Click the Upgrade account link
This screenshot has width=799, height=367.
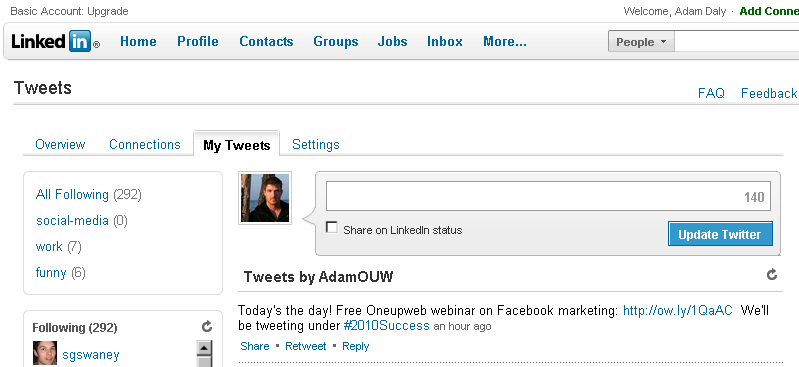pyautogui.click(x=108, y=11)
